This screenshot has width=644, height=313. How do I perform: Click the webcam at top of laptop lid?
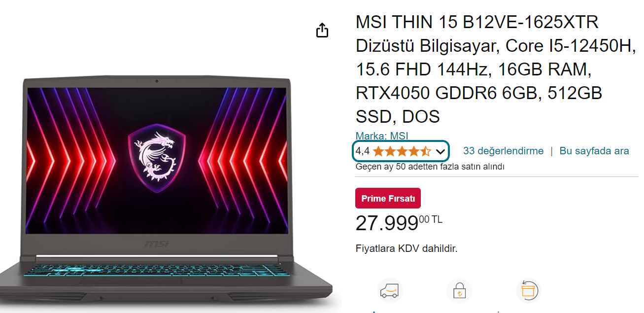click(x=157, y=81)
